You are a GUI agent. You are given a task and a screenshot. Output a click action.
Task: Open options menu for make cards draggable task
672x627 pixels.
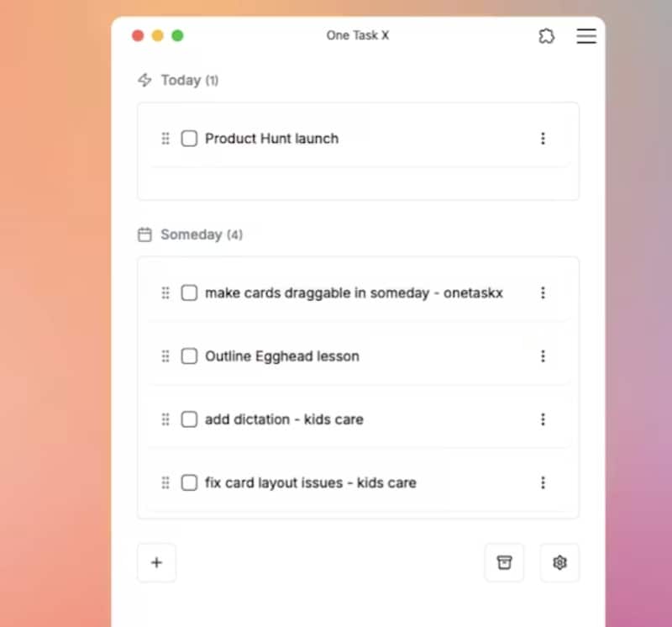[543, 293]
